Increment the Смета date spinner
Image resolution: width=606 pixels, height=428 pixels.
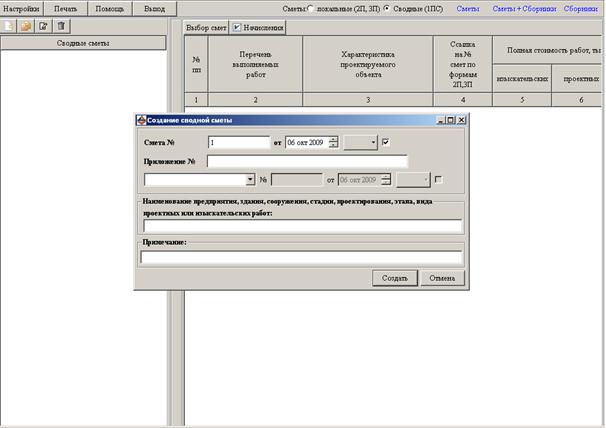point(333,139)
